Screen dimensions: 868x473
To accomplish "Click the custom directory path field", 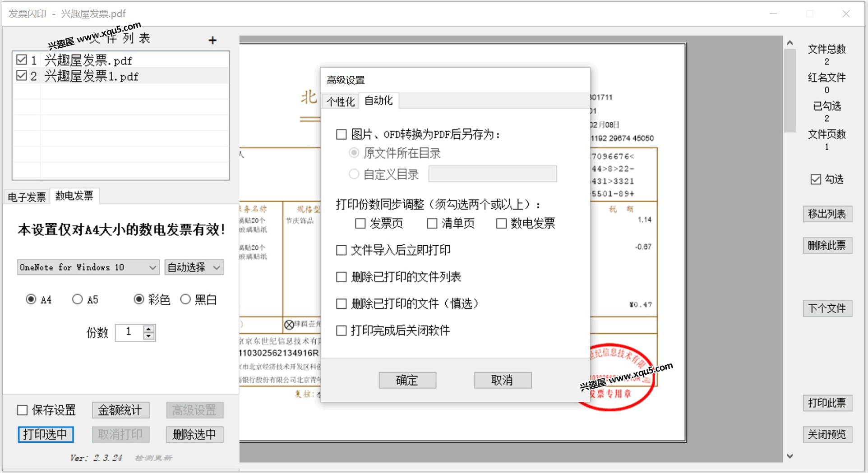I will [492, 174].
